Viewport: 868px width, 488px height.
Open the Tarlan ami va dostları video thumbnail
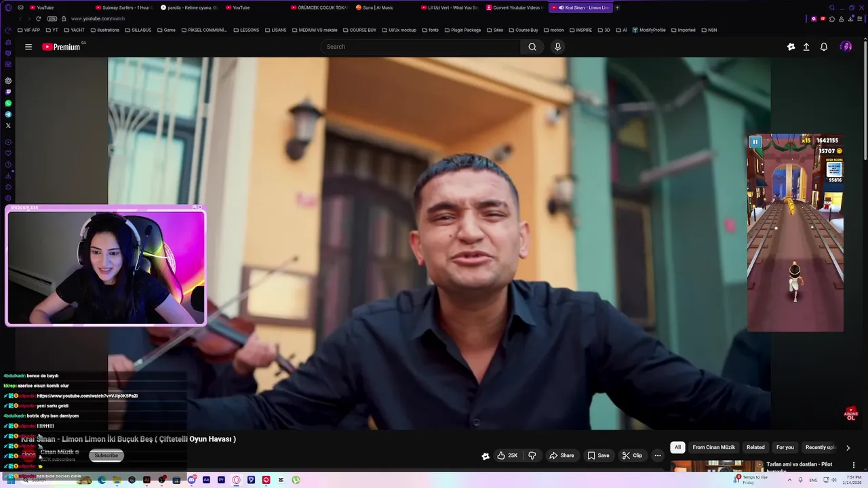coord(717,466)
